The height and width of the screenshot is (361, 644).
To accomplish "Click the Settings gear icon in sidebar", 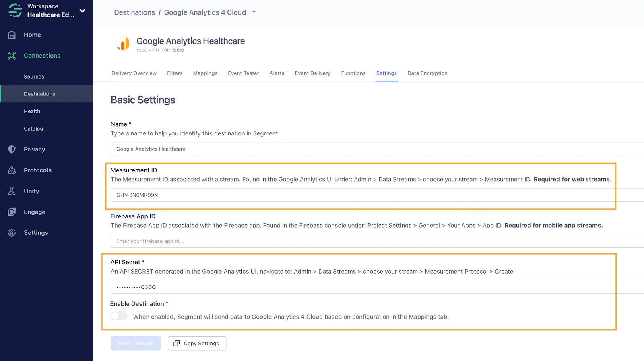I will point(12,233).
